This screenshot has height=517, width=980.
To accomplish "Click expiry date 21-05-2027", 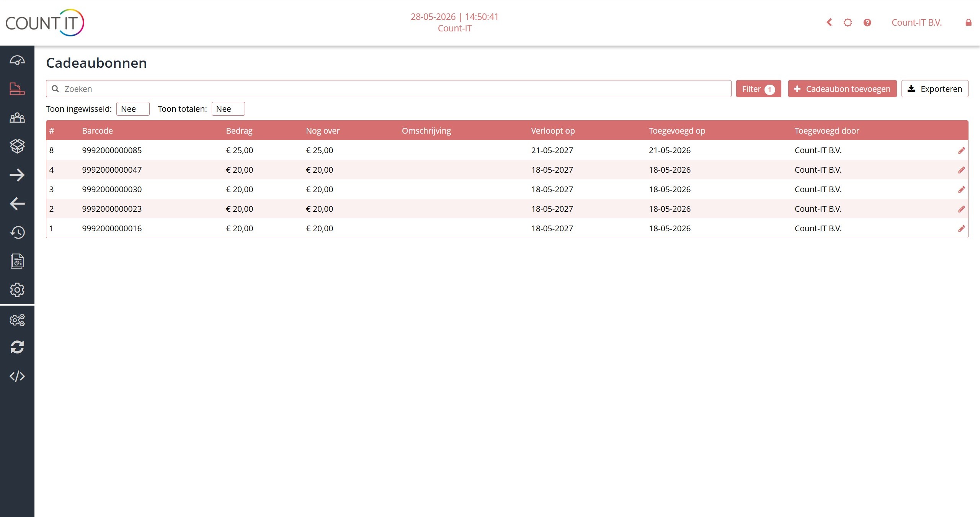I will 552,150.
